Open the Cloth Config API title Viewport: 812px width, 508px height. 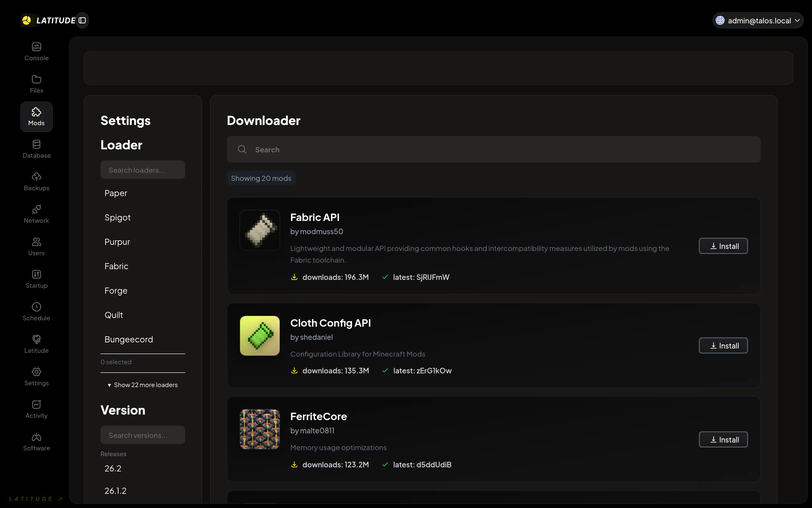[x=330, y=323]
